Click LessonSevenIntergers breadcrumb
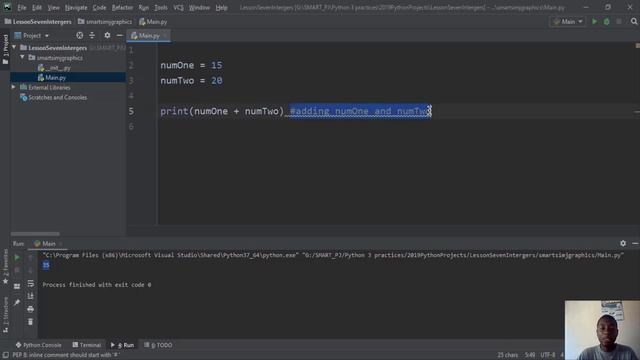Viewport: 640px width, 360px height. point(38,22)
